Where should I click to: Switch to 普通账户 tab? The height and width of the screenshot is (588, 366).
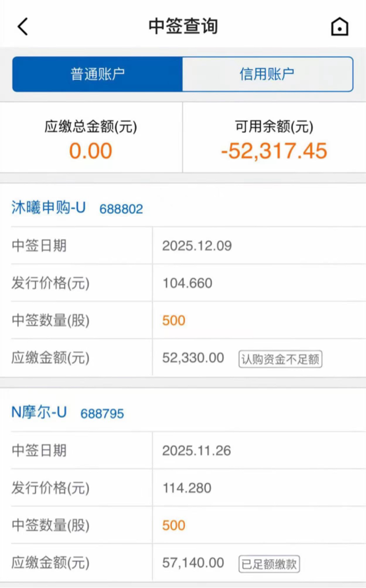[98, 74]
